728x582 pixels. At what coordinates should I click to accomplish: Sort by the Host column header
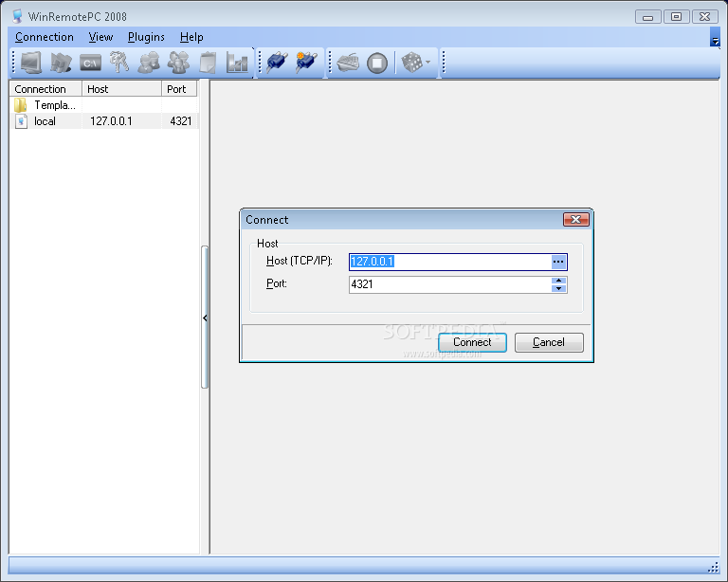point(121,89)
